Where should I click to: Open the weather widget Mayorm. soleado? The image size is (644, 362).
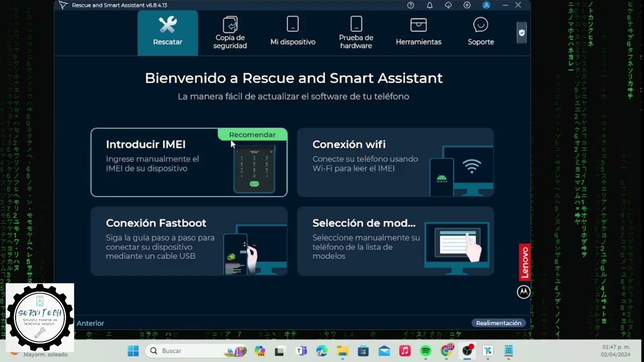[38, 354]
